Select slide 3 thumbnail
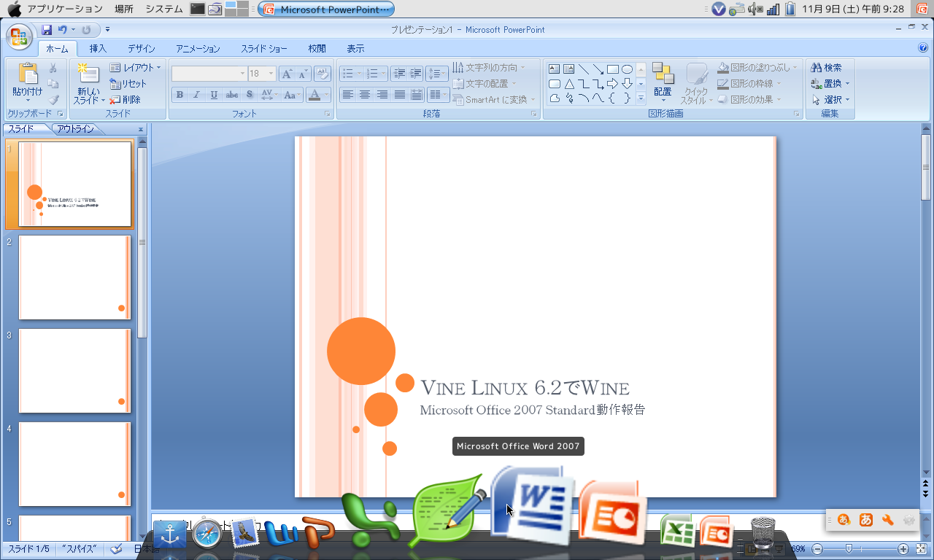 pyautogui.click(x=75, y=370)
